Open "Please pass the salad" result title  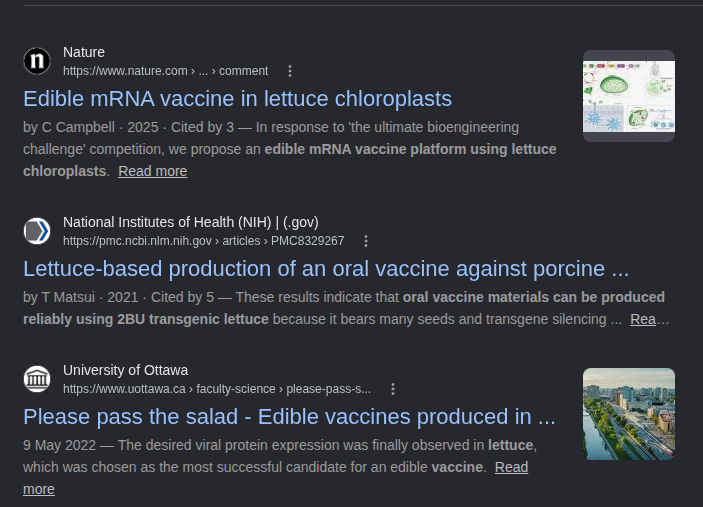(289, 417)
